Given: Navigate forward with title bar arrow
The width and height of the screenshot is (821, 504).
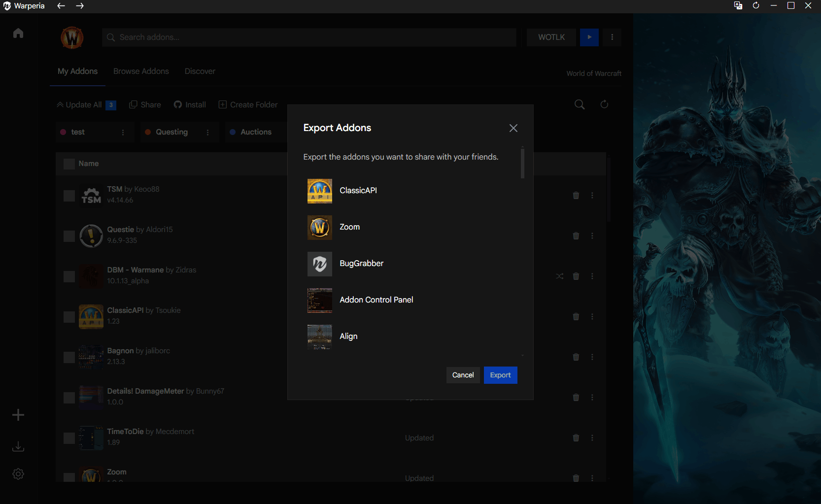Looking at the screenshot, I should pyautogui.click(x=80, y=6).
